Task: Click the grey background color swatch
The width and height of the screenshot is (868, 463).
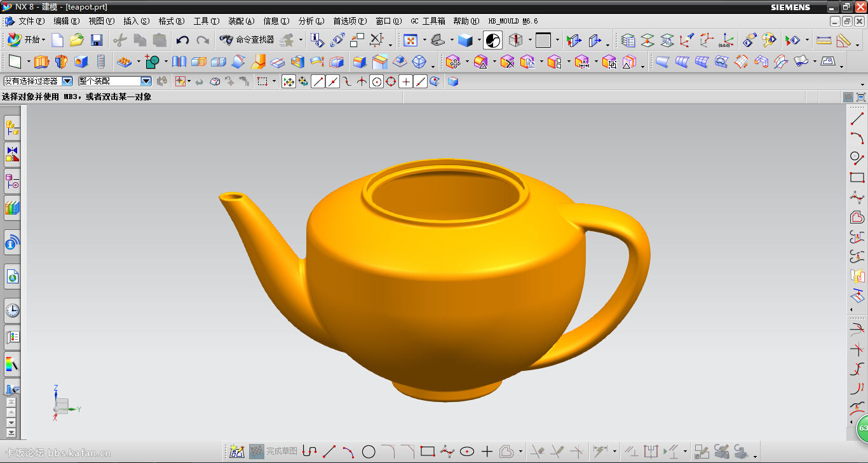Action: click(x=543, y=40)
